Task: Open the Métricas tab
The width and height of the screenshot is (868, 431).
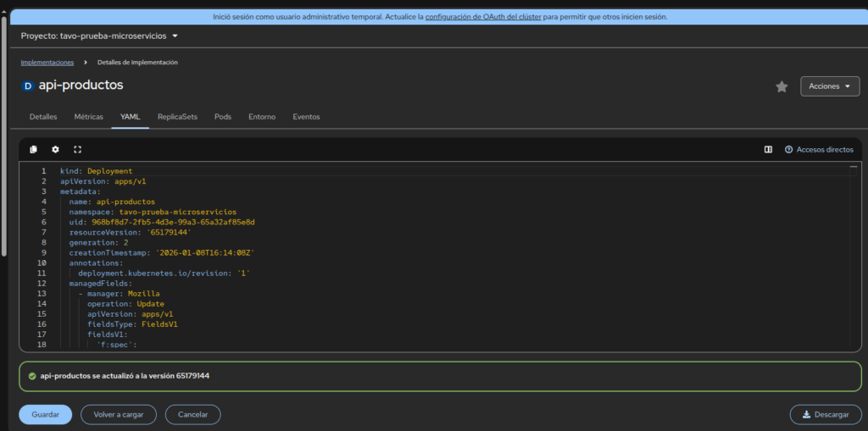Action: tap(89, 117)
